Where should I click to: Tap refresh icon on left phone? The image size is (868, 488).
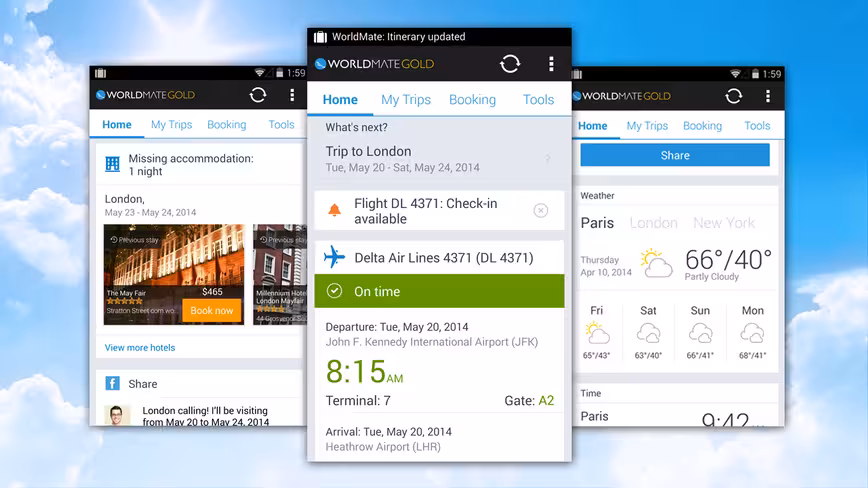click(258, 95)
